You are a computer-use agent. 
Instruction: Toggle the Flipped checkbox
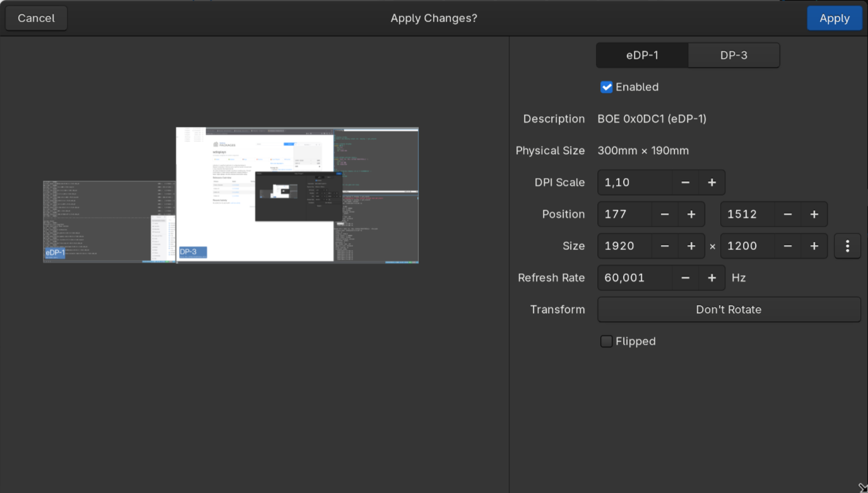pyautogui.click(x=607, y=342)
